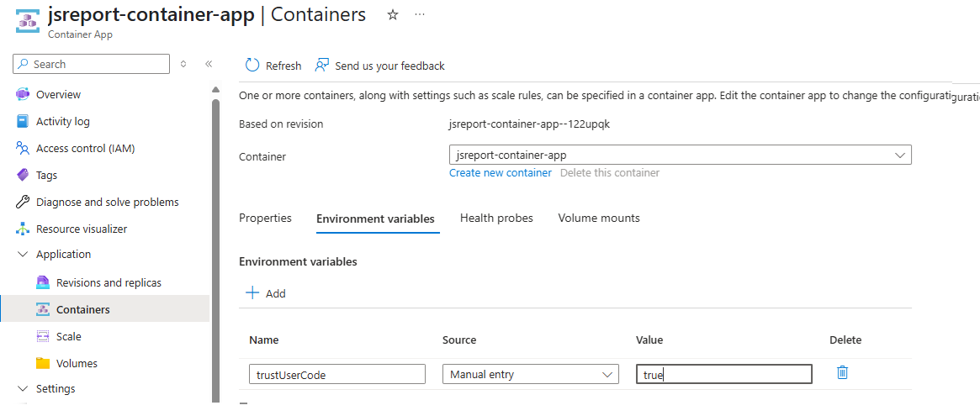Collapse the Settings section chevron
The height and width of the screenshot is (416, 980).
[23, 388]
